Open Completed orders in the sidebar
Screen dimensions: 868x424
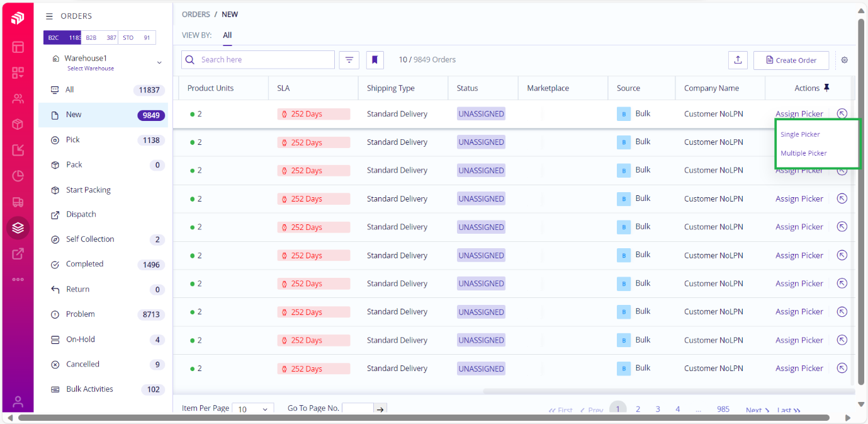103,265
